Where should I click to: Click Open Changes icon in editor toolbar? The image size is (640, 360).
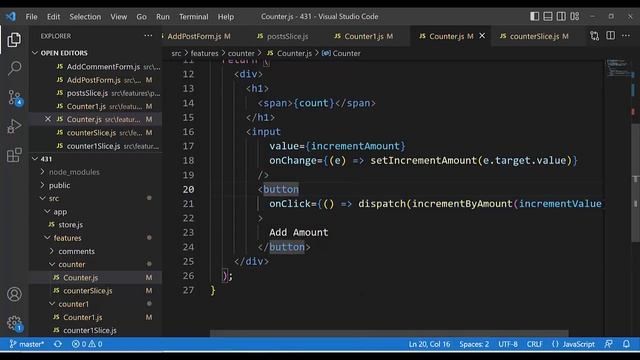[594, 36]
